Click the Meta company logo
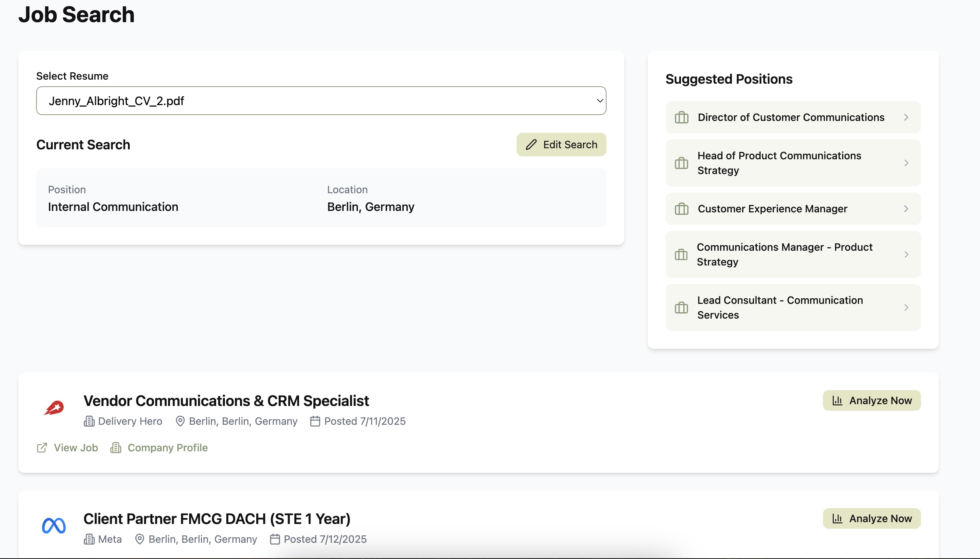The width and height of the screenshot is (980, 559). pyautogui.click(x=54, y=525)
